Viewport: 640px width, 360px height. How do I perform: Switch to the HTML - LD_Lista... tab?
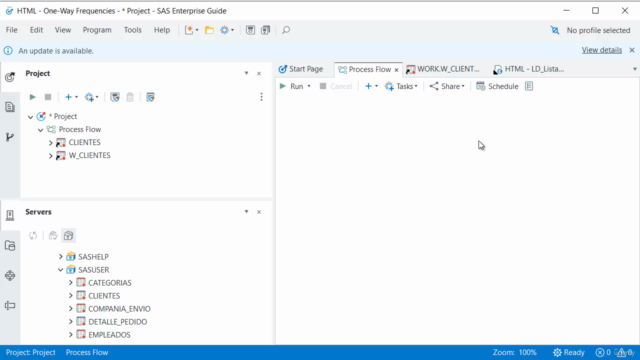pyautogui.click(x=529, y=69)
